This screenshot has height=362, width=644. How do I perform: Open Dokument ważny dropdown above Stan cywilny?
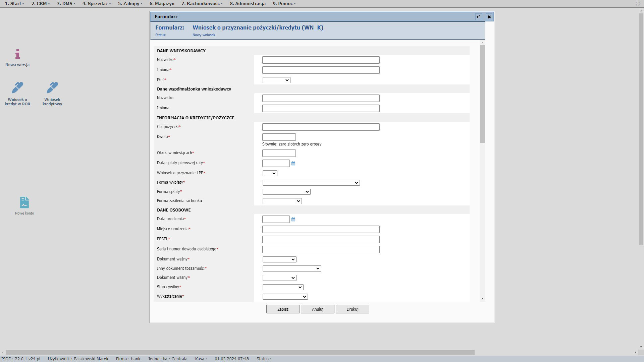pos(279,278)
